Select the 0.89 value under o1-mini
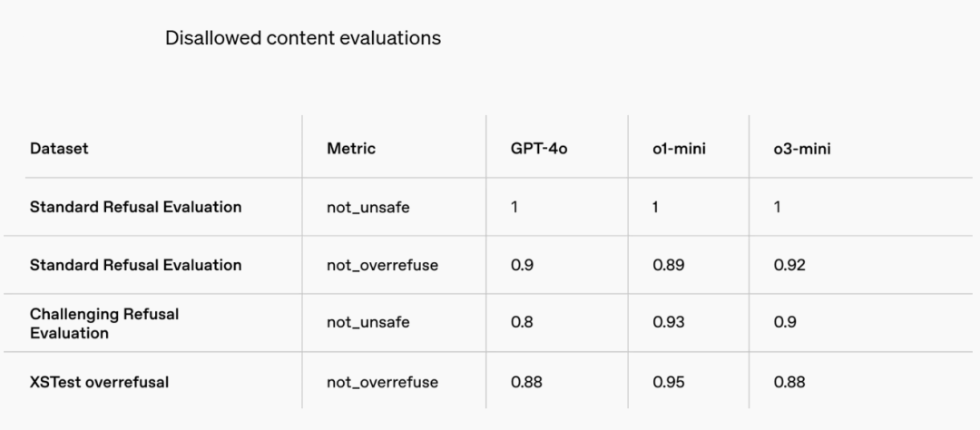 point(668,265)
